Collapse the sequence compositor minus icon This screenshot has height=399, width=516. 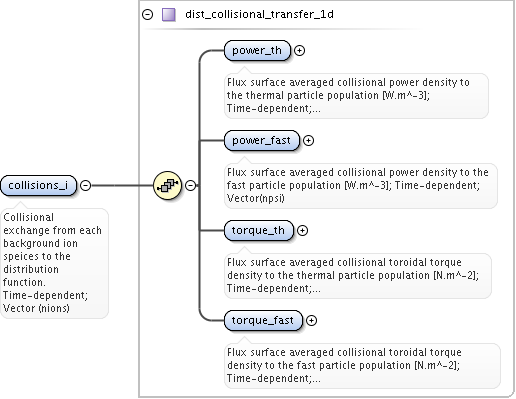(x=190, y=185)
